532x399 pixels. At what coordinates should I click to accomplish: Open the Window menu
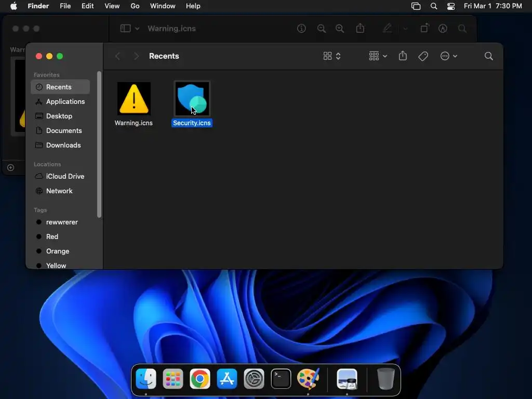point(163,6)
